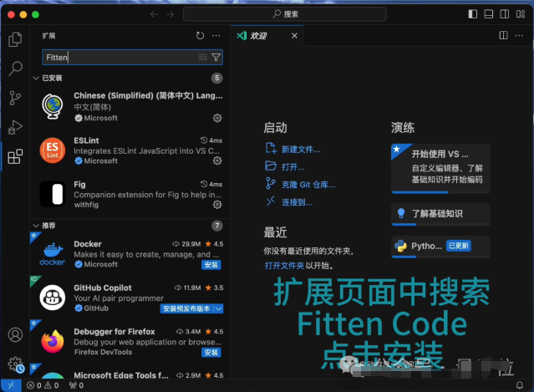Open gear settings for Fig extension
The image size is (534, 392).
click(217, 204)
